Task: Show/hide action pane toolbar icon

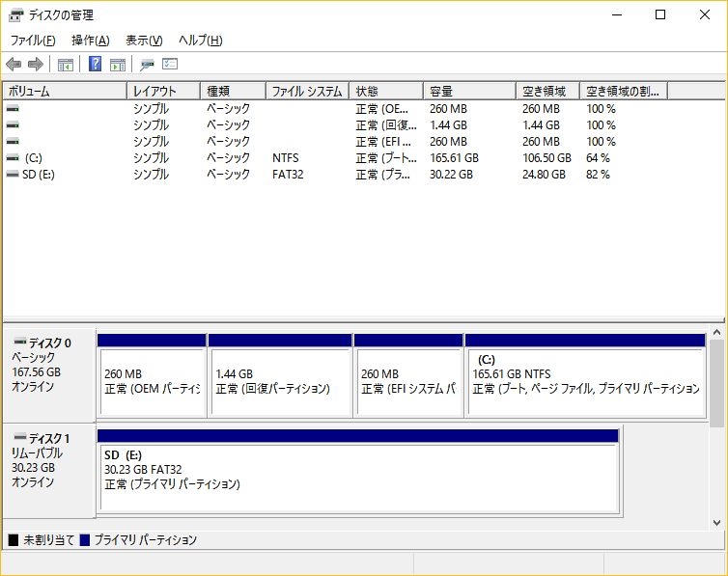Action: [x=118, y=65]
